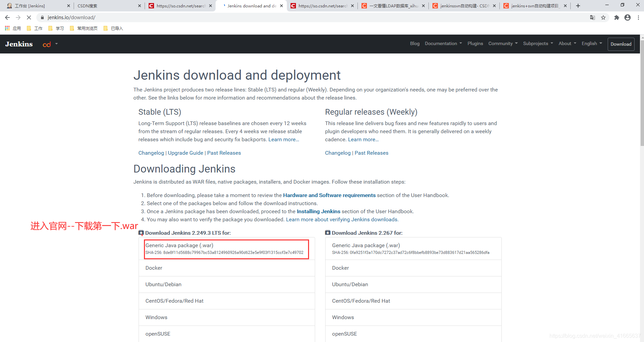Open Chrome's three-dot menu

[x=638, y=17]
